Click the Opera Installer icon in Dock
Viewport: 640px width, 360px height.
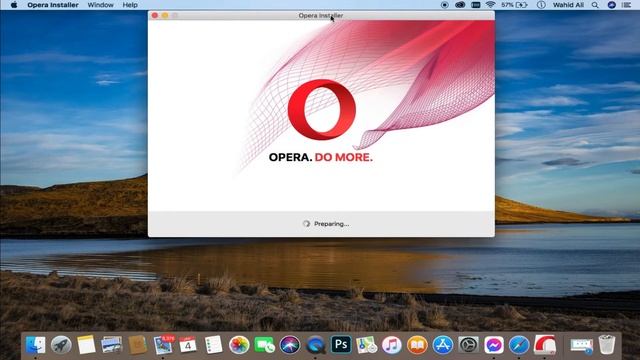pos(545,345)
